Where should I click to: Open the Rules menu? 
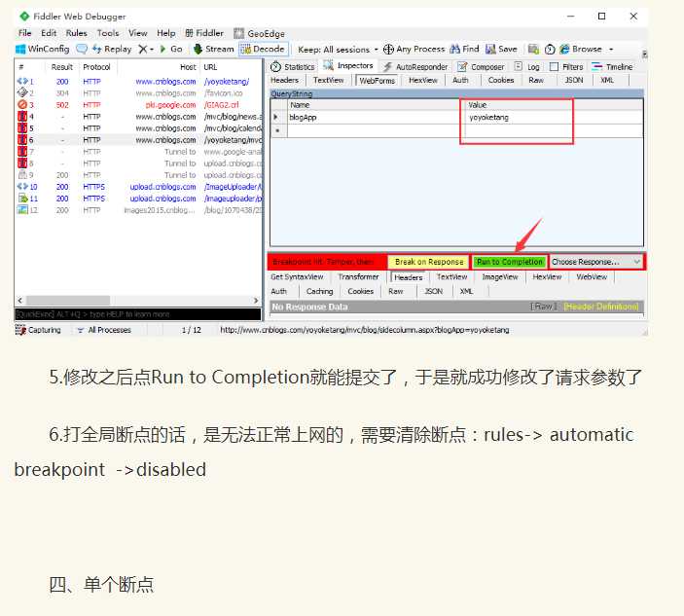point(76,33)
